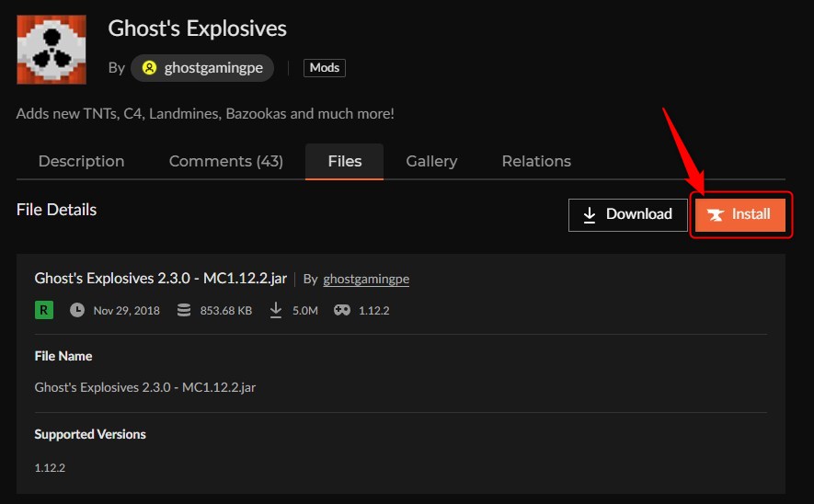This screenshot has width=814, height=504.
Task: Select 1.12.2 under Supported Versions
Action: point(50,467)
